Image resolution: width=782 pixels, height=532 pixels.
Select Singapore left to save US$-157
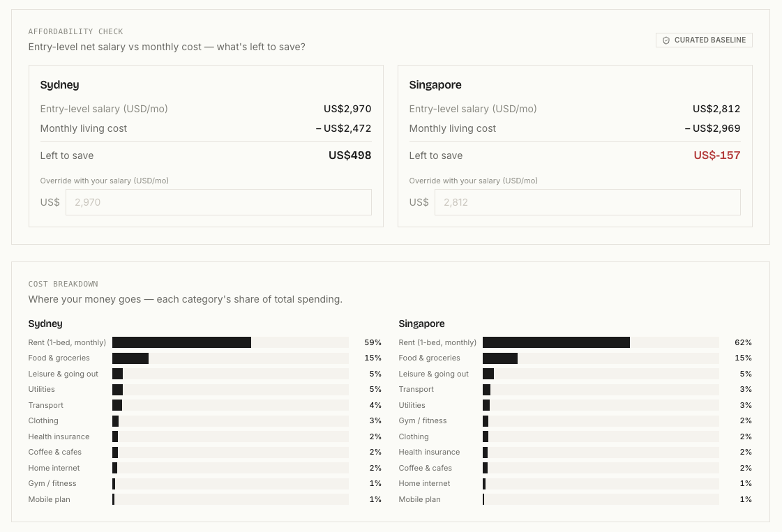(716, 155)
